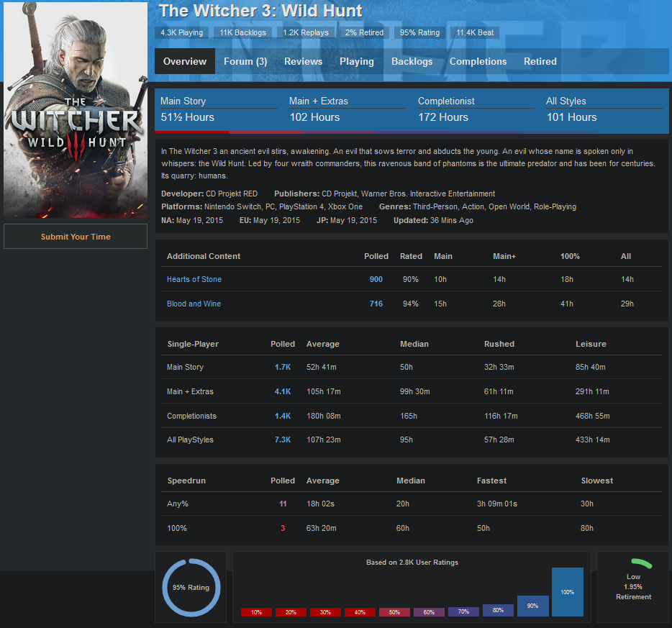Viewport: 672px width, 628px height.
Task: Click the Additional Content header
Action: (x=204, y=256)
